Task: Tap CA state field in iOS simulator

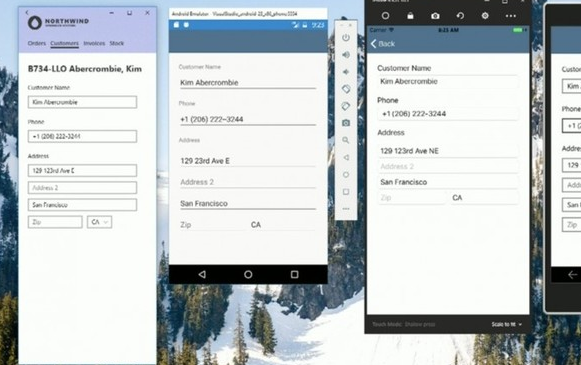Action: [484, 198]
